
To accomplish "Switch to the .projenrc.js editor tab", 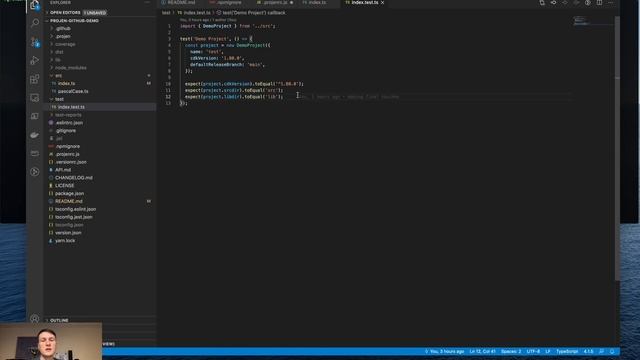I will (x=275, y=3).
